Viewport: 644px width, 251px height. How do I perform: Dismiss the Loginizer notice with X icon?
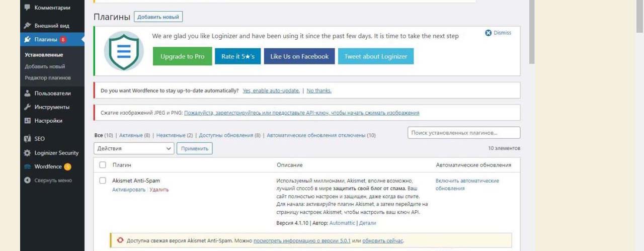[488, 33]
